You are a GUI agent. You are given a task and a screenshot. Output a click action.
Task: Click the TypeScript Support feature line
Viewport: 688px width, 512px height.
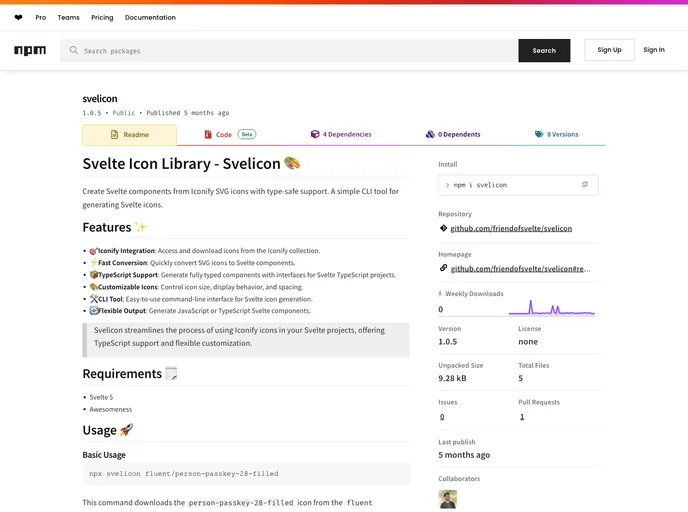(243, 275)
